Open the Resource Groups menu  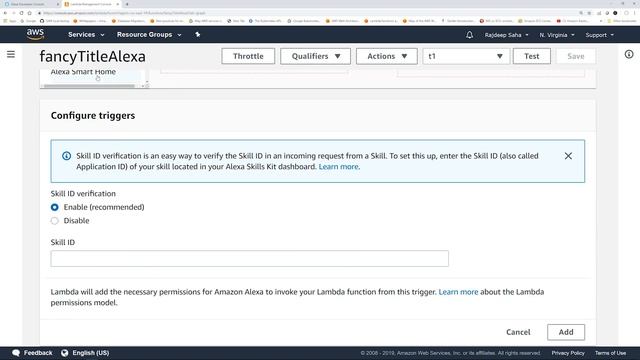[x=149, y=35]
